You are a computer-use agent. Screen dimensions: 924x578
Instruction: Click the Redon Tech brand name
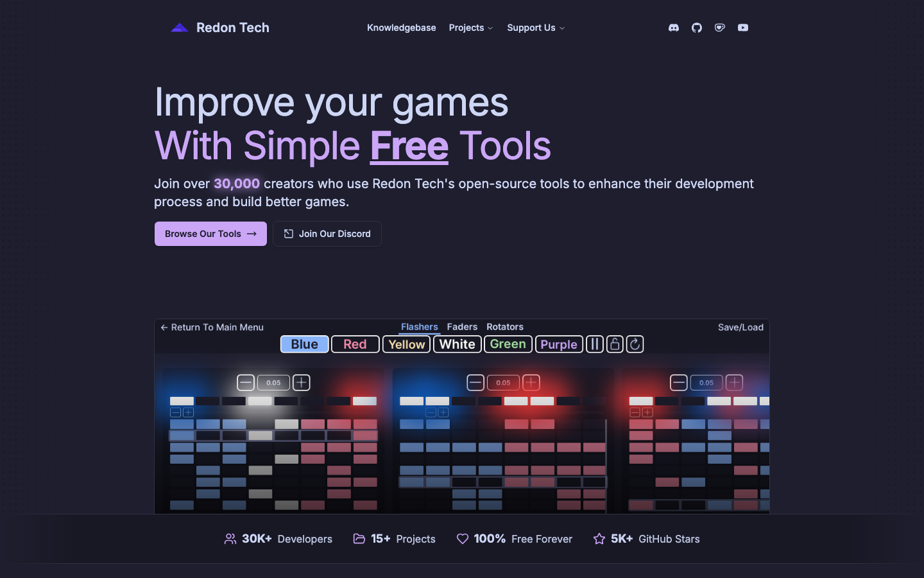coord(233,28)
